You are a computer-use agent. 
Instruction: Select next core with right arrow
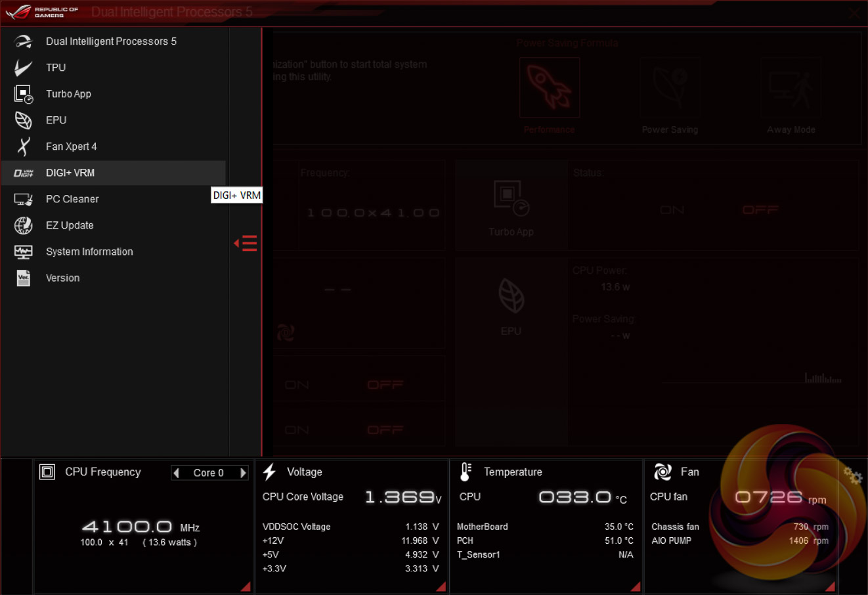tap(244, 473)
